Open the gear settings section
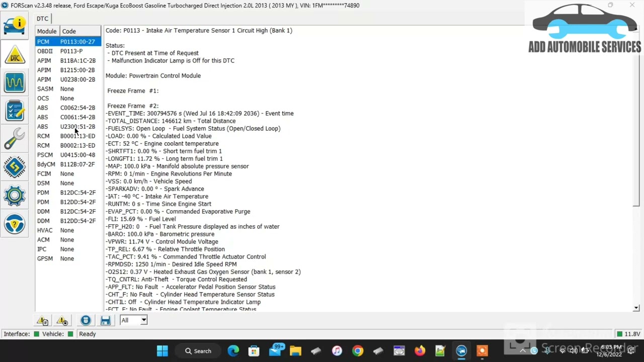This screenshot has width=644, height=362. 15,195
